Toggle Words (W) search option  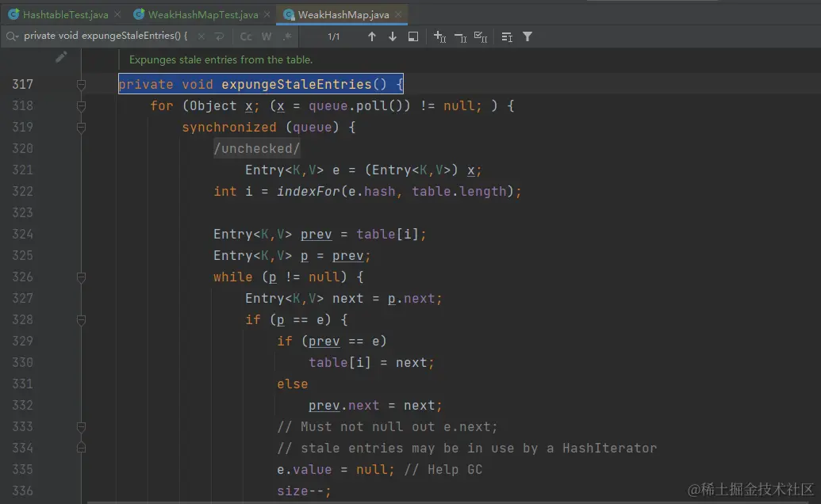coord(267,36)
